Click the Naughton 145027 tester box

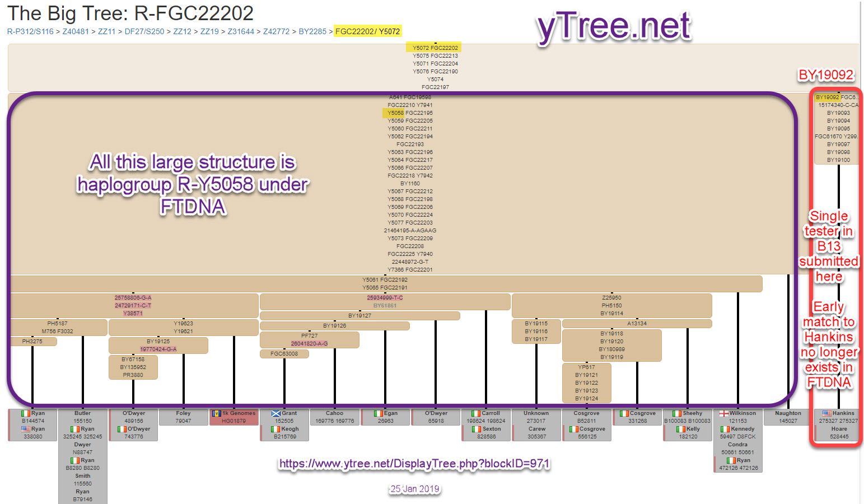coord(788,417)
